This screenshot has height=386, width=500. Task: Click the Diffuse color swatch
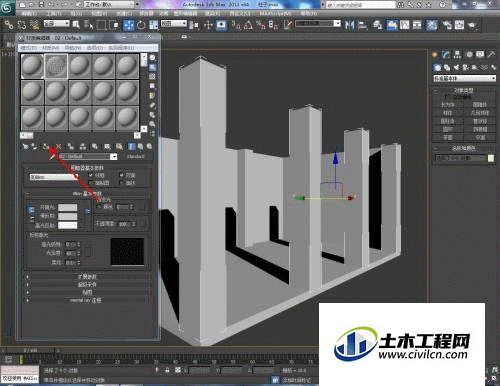[68, 216]
